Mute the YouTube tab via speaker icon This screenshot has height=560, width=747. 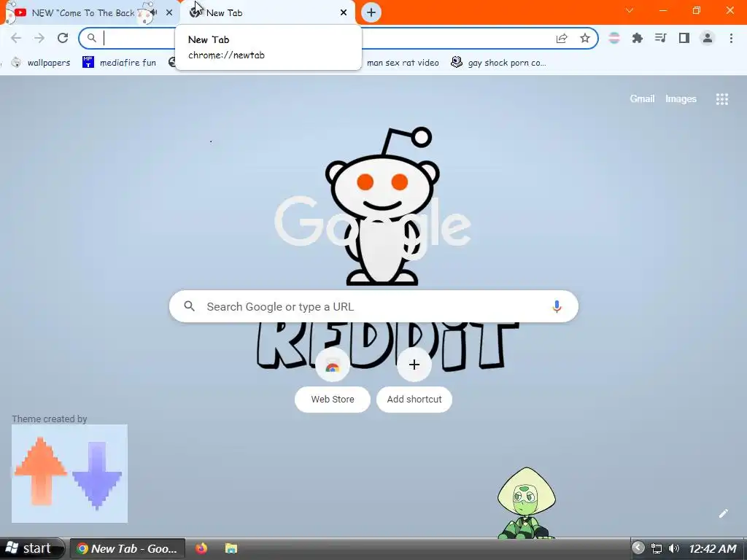153,12
